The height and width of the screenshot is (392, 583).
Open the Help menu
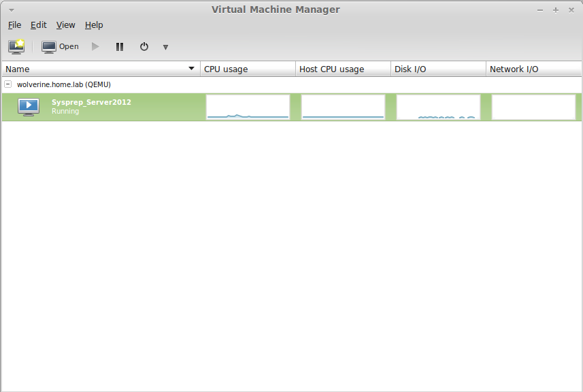(x=94, y=25)
